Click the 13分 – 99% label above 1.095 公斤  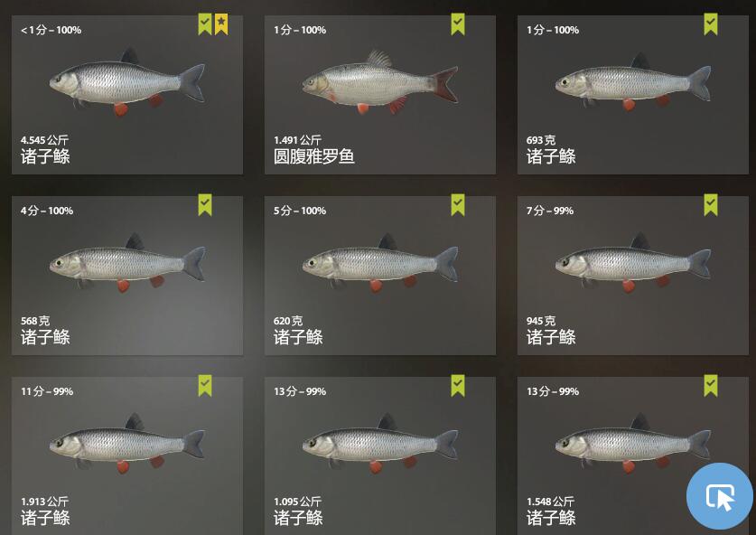pyautogui.click(x=299, y=391)
